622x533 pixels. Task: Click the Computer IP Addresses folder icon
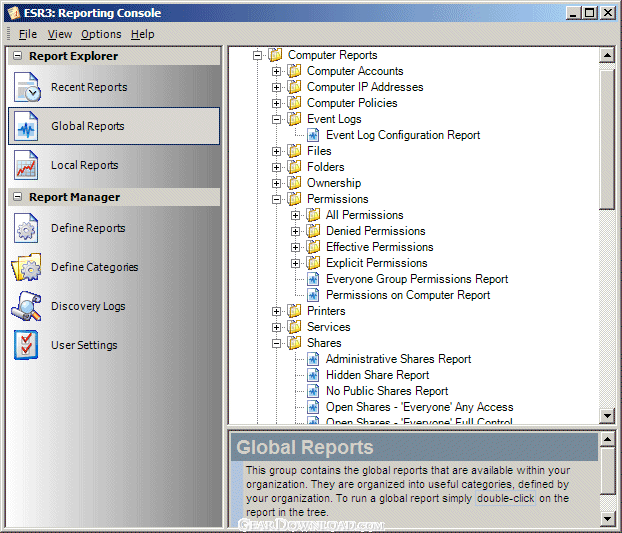(294, 87)
